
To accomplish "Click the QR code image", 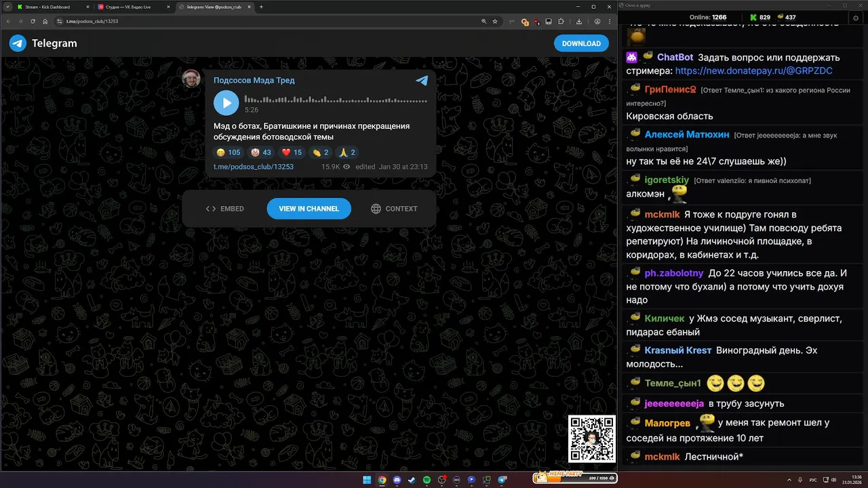I will coord(592,439).
